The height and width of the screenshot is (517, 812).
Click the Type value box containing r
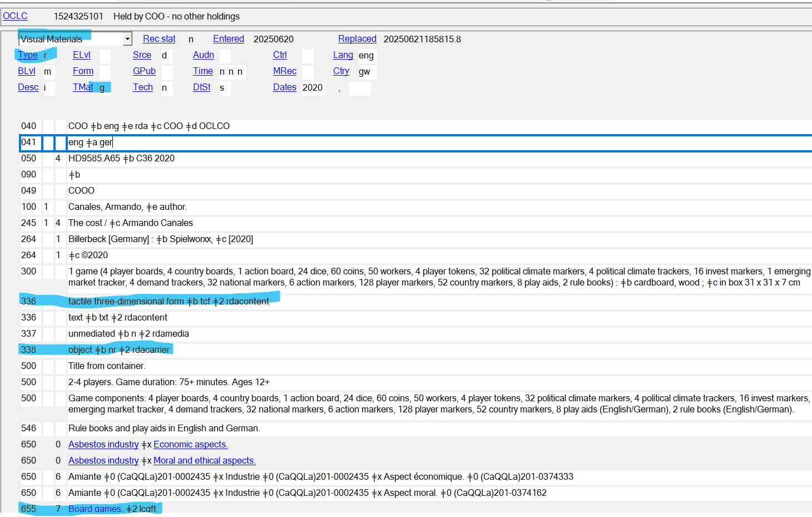point(49,56)
